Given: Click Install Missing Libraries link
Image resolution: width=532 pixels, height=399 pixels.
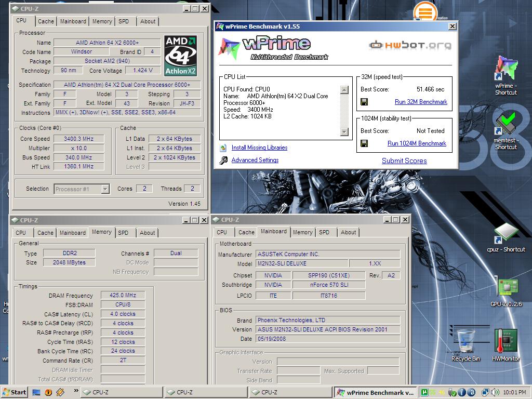Looking at the screenshot, I should click(259, 148).
